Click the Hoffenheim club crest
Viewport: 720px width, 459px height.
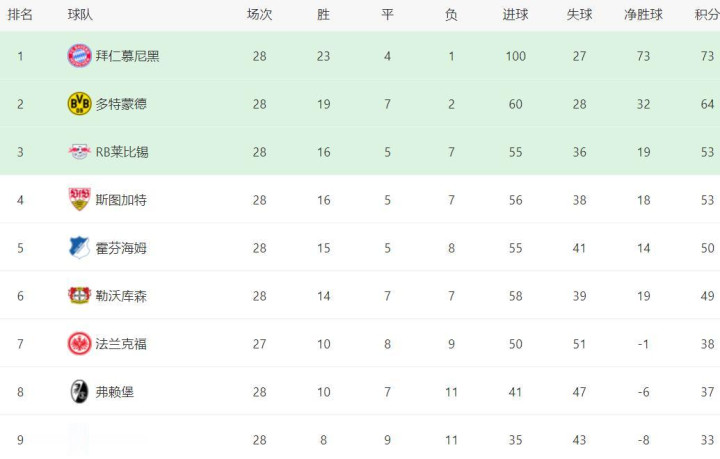click(79, 248)
